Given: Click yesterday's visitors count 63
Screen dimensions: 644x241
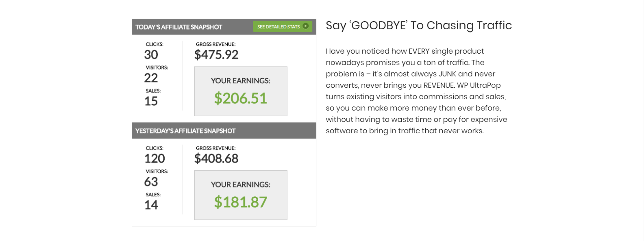Looking at the screenshot, I should coord(151,182).
